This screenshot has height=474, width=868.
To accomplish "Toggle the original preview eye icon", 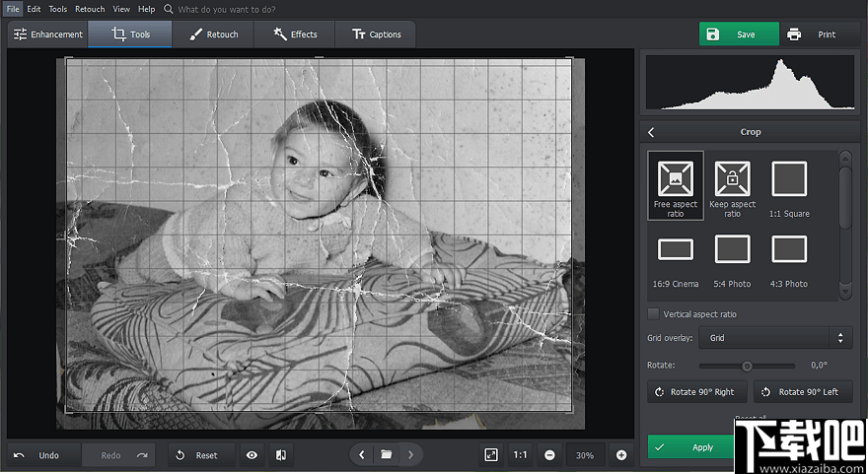I will coord(252,455).
